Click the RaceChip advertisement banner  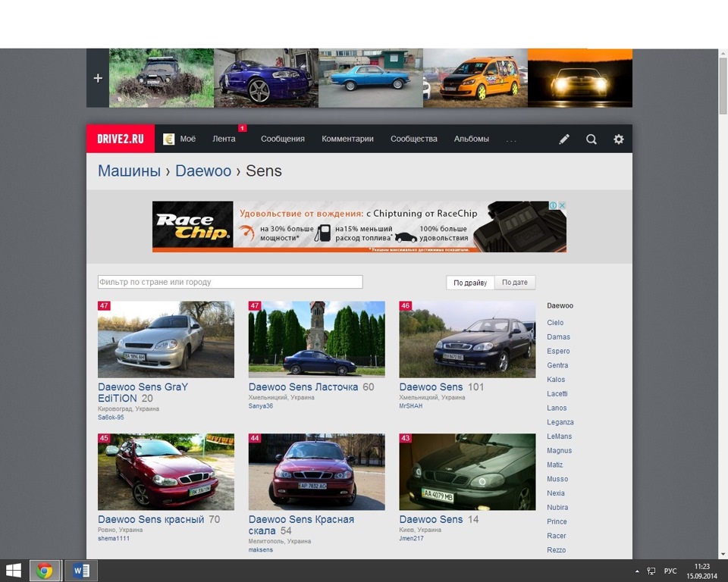pos(359,227)
